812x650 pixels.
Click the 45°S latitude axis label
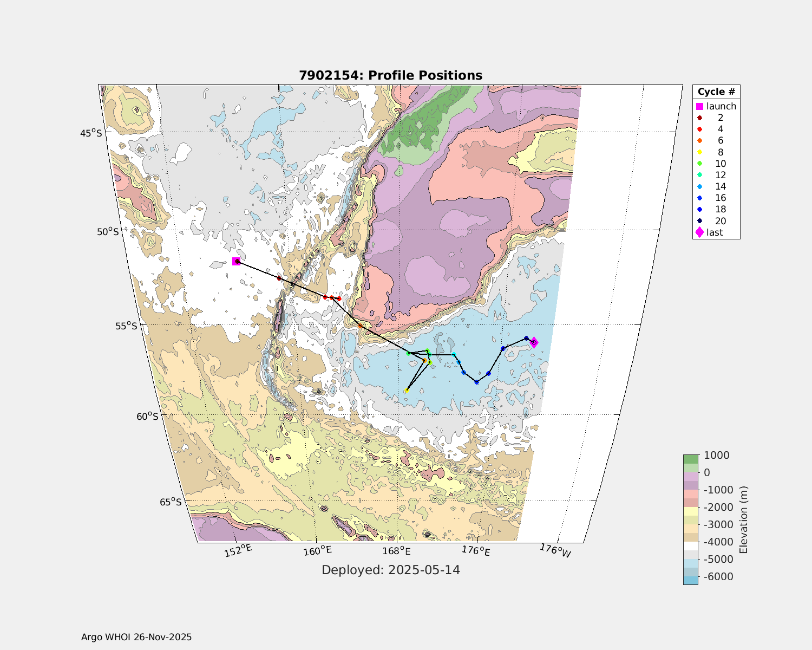(x=91, y=133)
